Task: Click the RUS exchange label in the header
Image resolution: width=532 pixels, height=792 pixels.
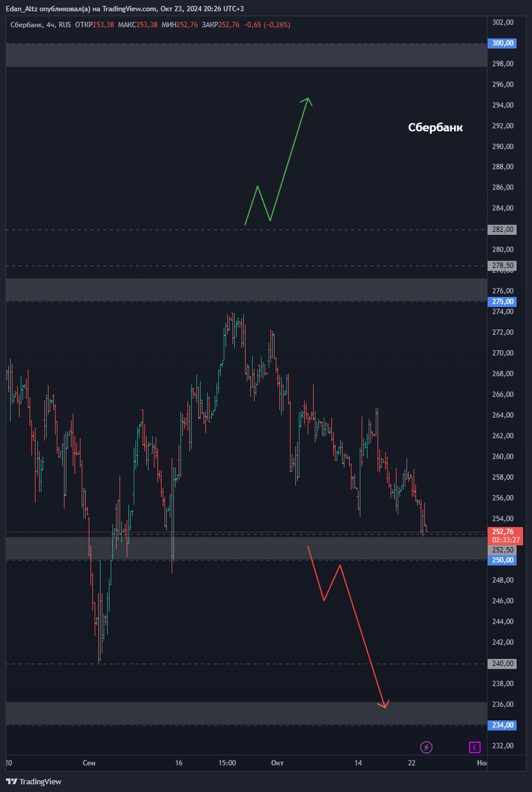Action: coord(65,24)
